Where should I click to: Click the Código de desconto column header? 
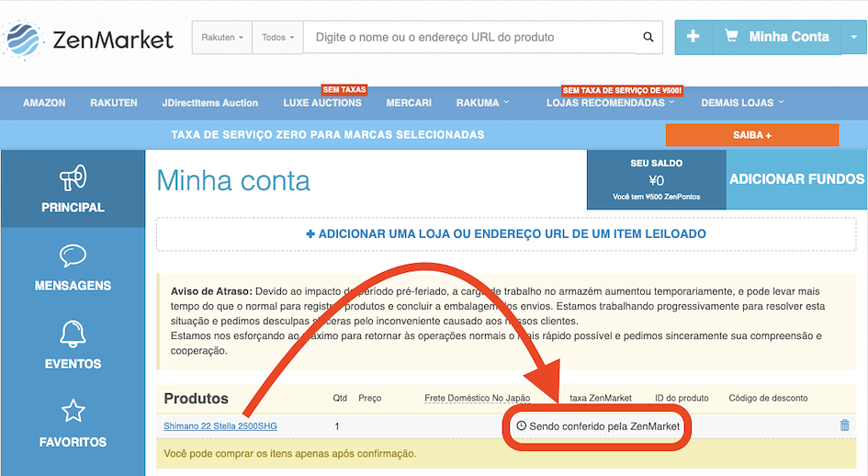click(x=768, y=398)
